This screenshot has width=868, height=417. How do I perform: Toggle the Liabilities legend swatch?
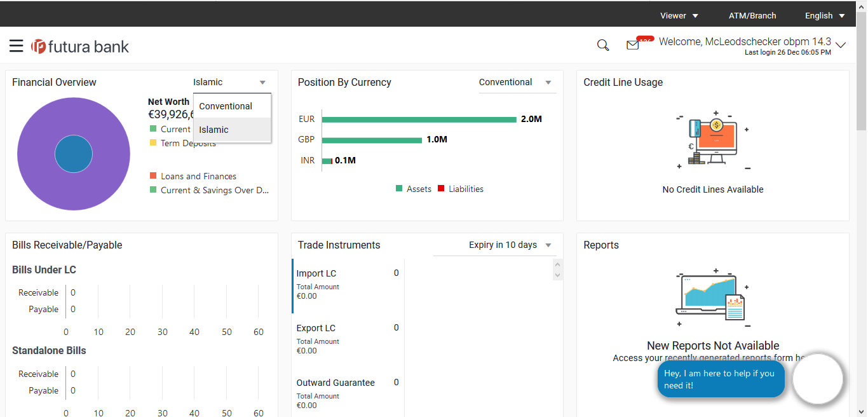coord(441,189)
